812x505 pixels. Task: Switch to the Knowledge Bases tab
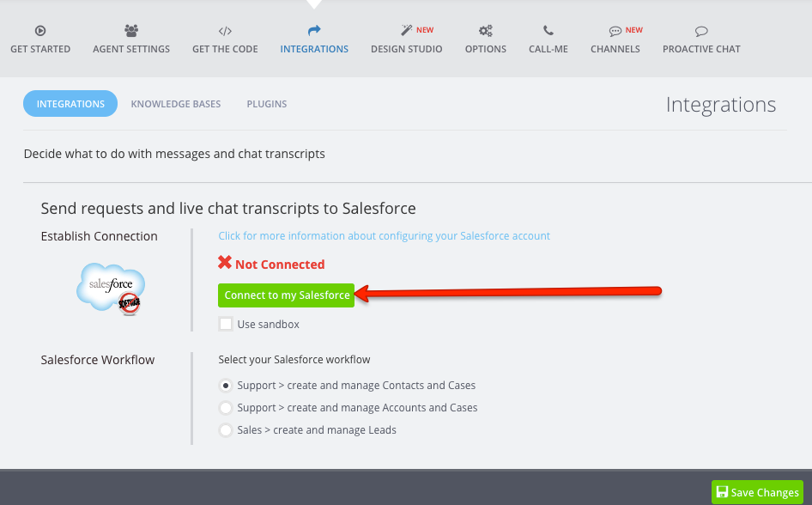[x=176, y=104]
